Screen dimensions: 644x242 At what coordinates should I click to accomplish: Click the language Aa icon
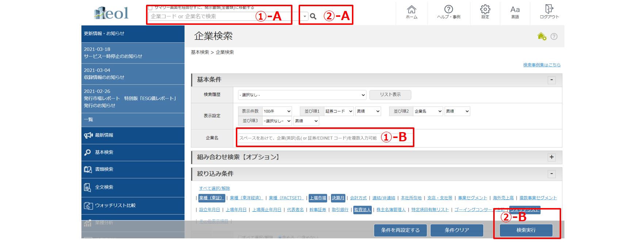click(515, 12)
